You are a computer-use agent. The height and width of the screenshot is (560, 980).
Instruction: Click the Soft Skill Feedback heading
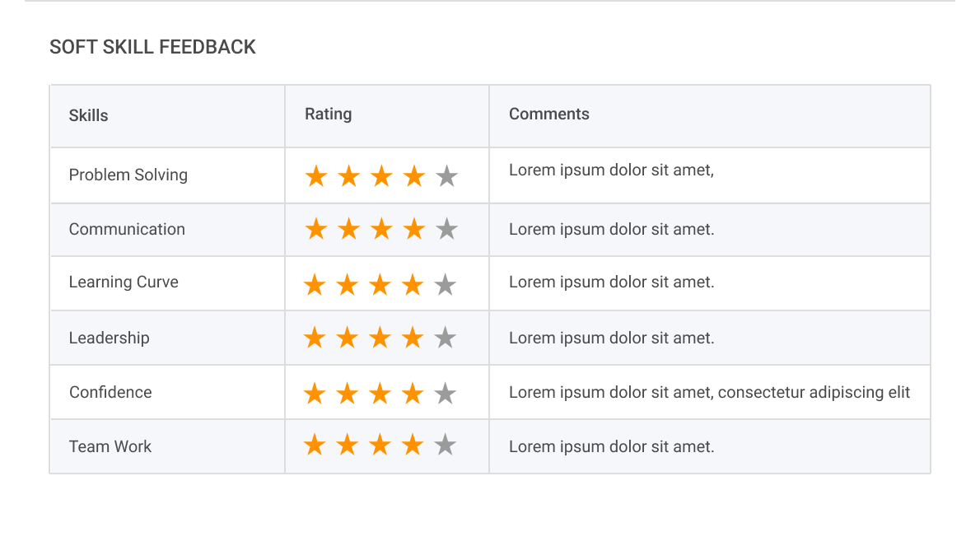pos(152,47)
